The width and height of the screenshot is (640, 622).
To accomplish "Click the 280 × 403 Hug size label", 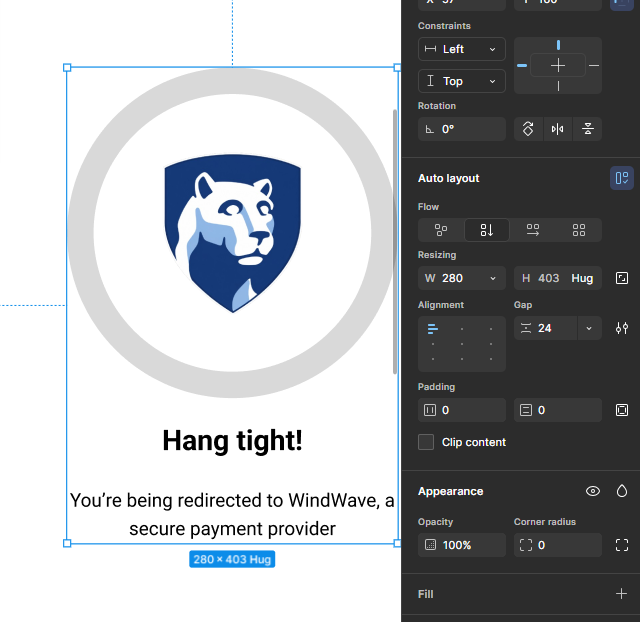I will coord(232,560).
